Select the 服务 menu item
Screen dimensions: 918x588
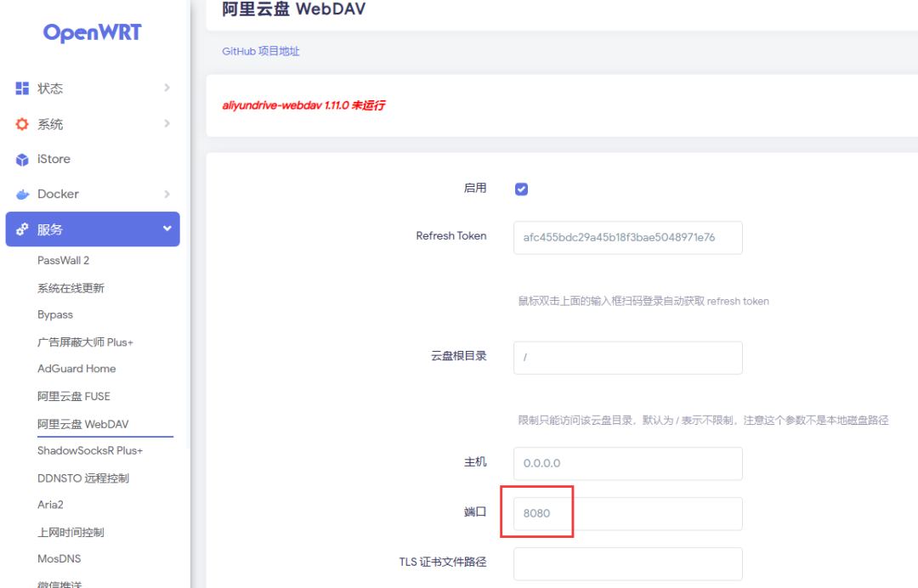click(x=93, y=229)
